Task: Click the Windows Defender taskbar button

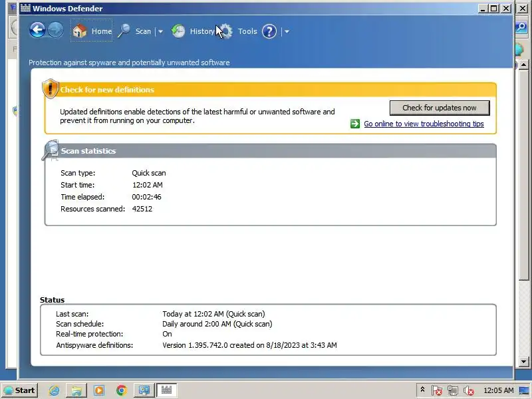Action: [166, 390]
